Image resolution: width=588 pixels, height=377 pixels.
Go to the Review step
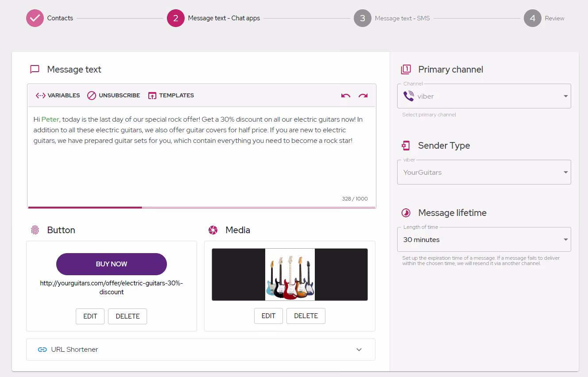point(544,18)
